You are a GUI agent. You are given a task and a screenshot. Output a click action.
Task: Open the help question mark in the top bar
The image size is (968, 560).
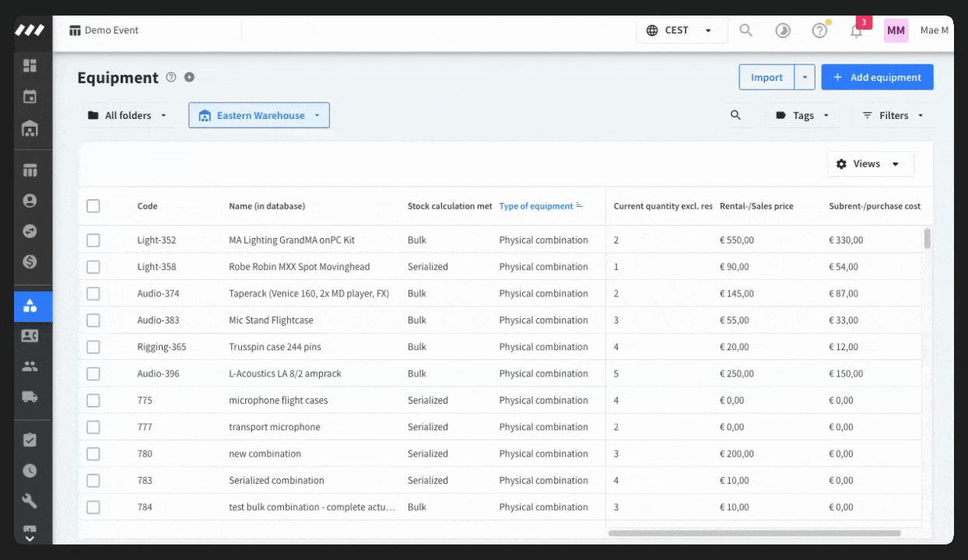click(819, 30)
